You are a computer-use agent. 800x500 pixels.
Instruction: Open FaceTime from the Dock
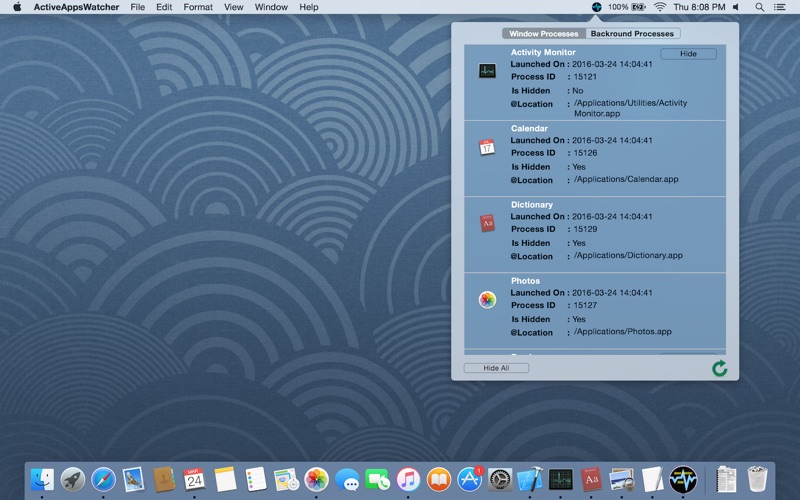pos(378,480)
